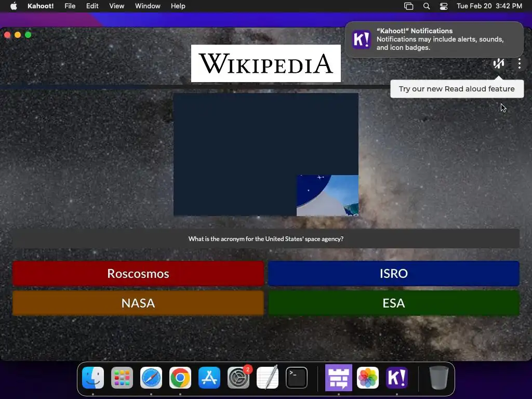Click the Kahoot! icon in the Dock
The width and height of the screenshot is (532, 399).
pyautogui.click(x=397, y=378)
